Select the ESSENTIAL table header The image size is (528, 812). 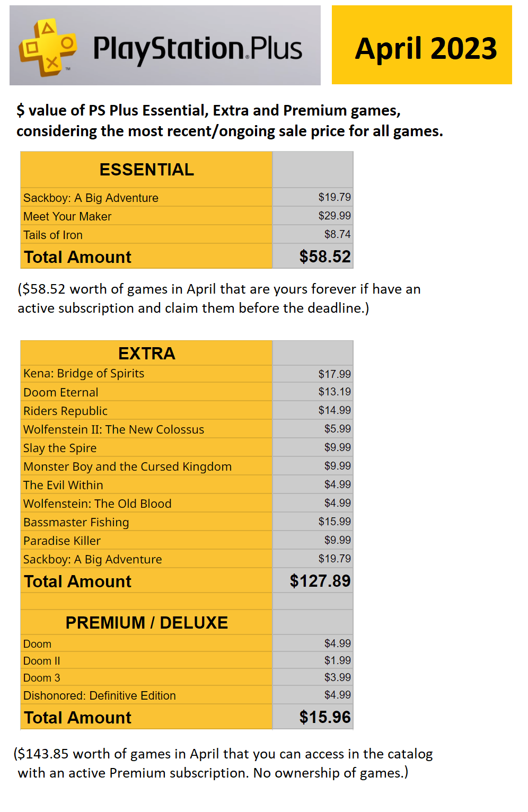point(146,170)
